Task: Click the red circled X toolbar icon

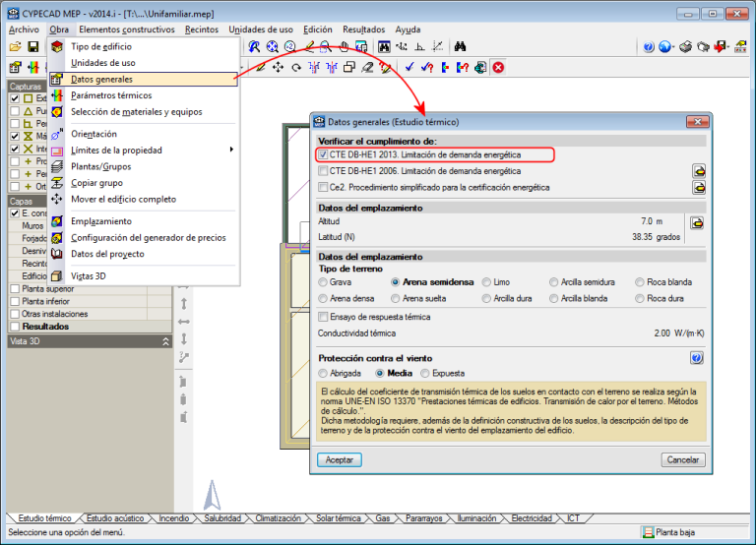Action: (498, 67)
